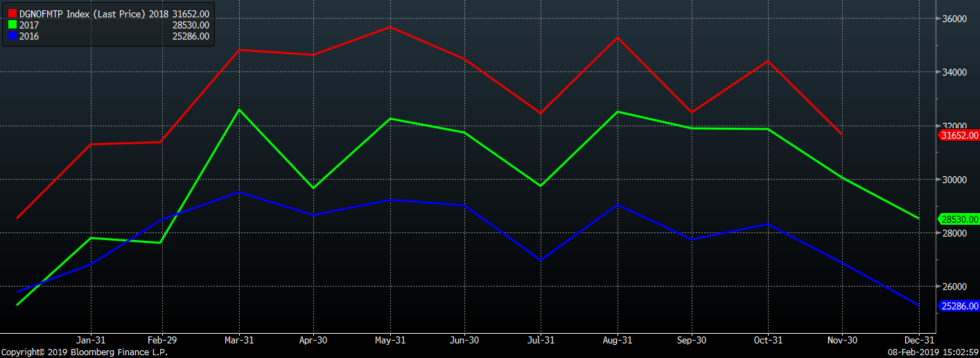Click the Aug-31 date label on x-axis
The width and height of the screenshot is (980, 358).
(x=617, y=341)
